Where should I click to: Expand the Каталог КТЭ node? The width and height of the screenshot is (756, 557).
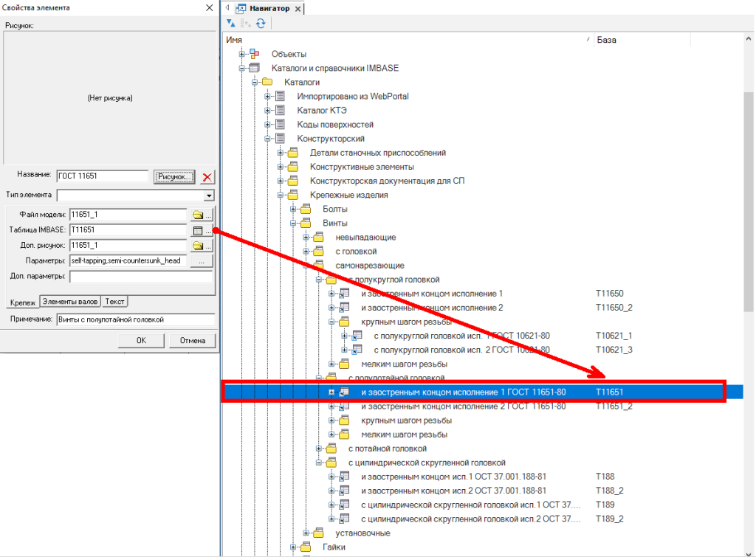pos(268,111)
